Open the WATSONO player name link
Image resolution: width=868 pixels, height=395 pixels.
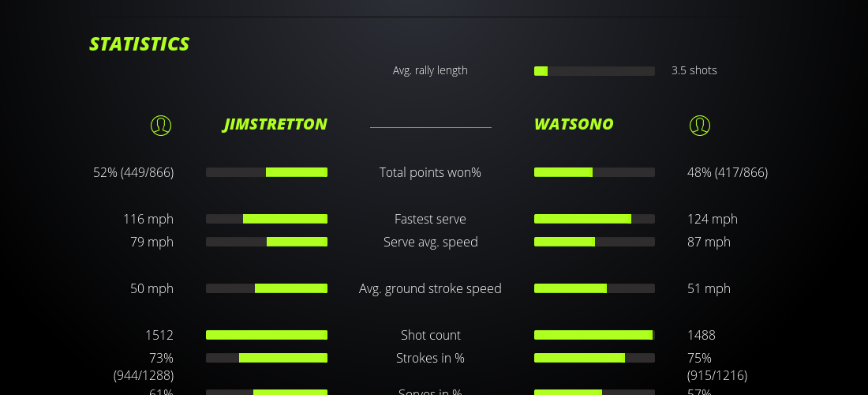574,124
